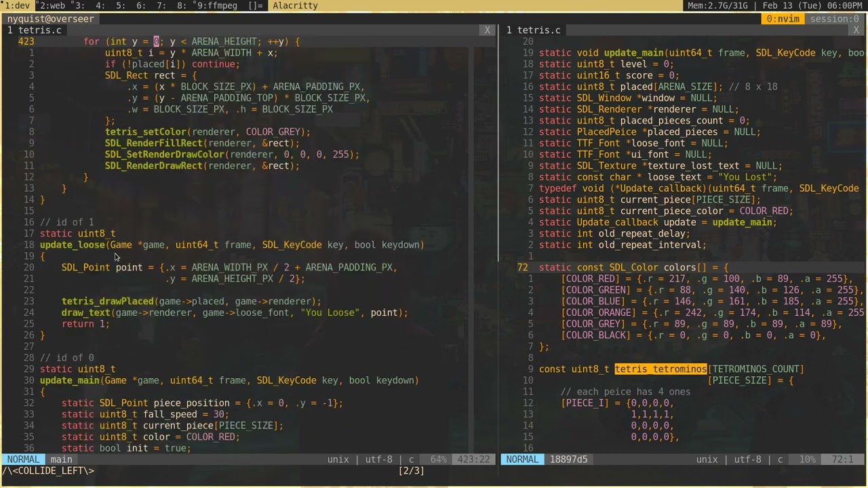868x488 pixels.
Task: Click the Feb 13 (Tue) 06:00PM clock
Action: click(812, 5)
